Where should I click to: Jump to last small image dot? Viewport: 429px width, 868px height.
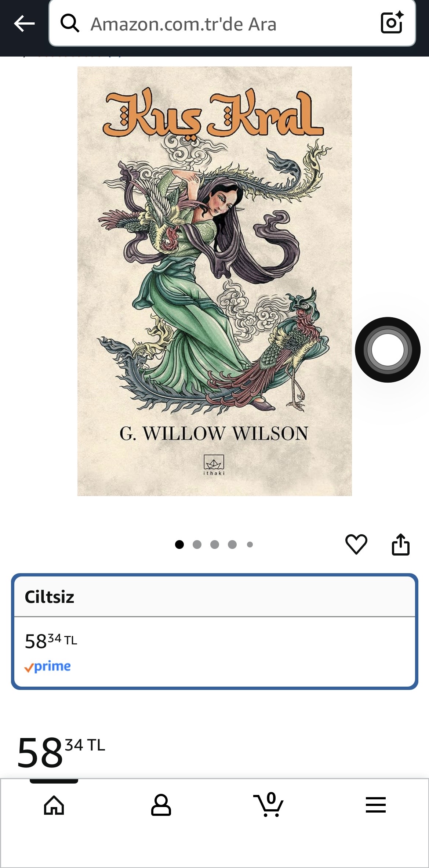[x=250, y=545]
